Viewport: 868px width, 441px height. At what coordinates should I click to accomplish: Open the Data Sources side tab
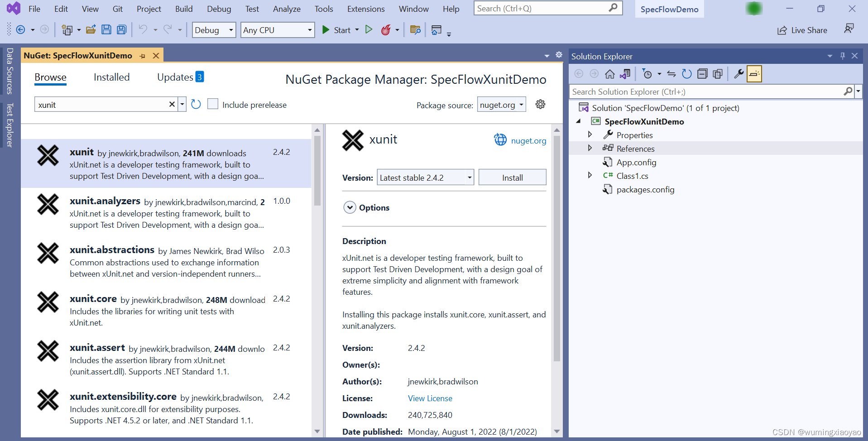click(10, 71)
